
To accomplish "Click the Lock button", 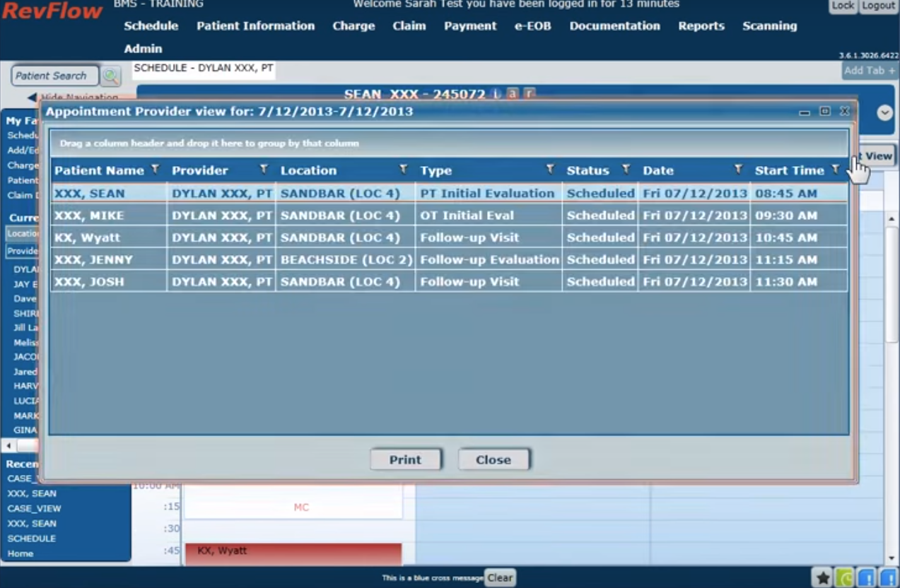I will [x=843, y=6].
